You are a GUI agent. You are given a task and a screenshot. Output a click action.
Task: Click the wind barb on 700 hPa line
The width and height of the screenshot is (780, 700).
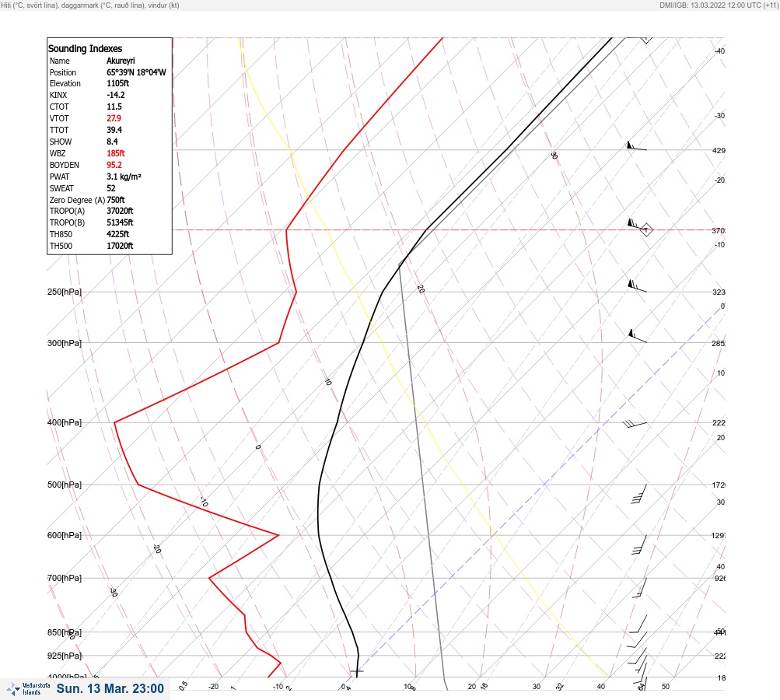point(640,587)
